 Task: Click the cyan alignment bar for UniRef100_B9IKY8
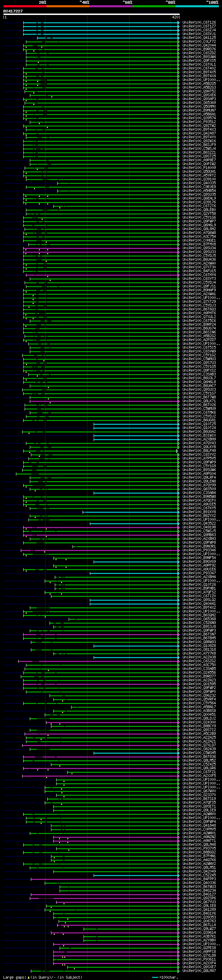pos(131,512)
